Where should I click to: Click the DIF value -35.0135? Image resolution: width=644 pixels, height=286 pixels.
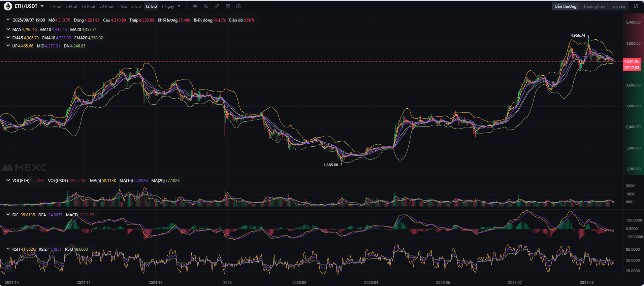(x=27, y=215)
